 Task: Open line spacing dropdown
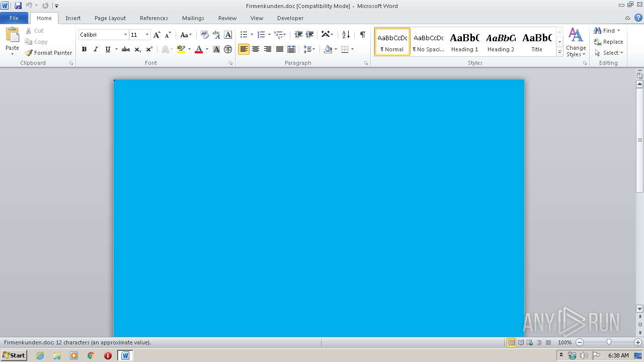point(309,49)
